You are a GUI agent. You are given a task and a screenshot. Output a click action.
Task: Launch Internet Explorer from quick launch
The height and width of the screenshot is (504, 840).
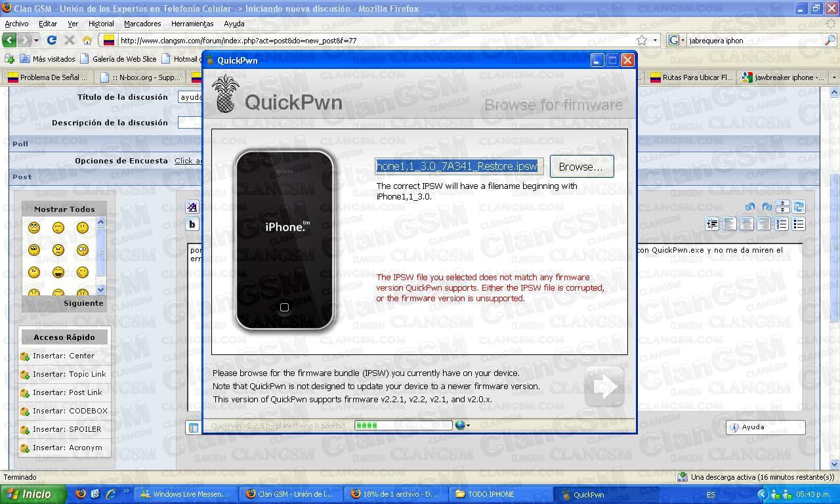click(111, 494)
